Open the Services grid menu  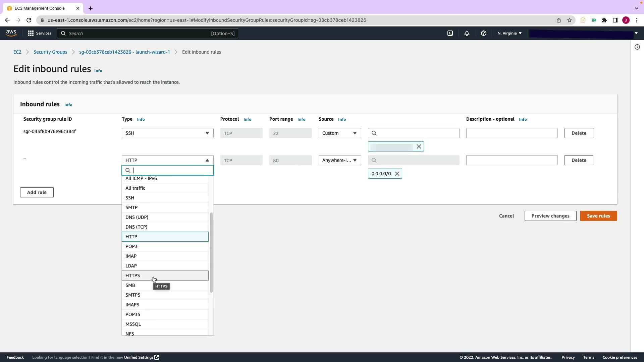click(40, 33)
